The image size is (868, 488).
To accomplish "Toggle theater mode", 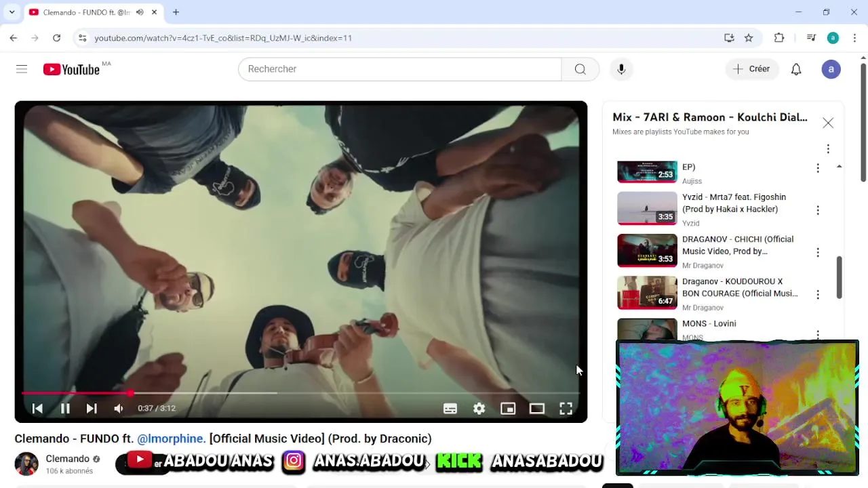I will coord(537,408).
